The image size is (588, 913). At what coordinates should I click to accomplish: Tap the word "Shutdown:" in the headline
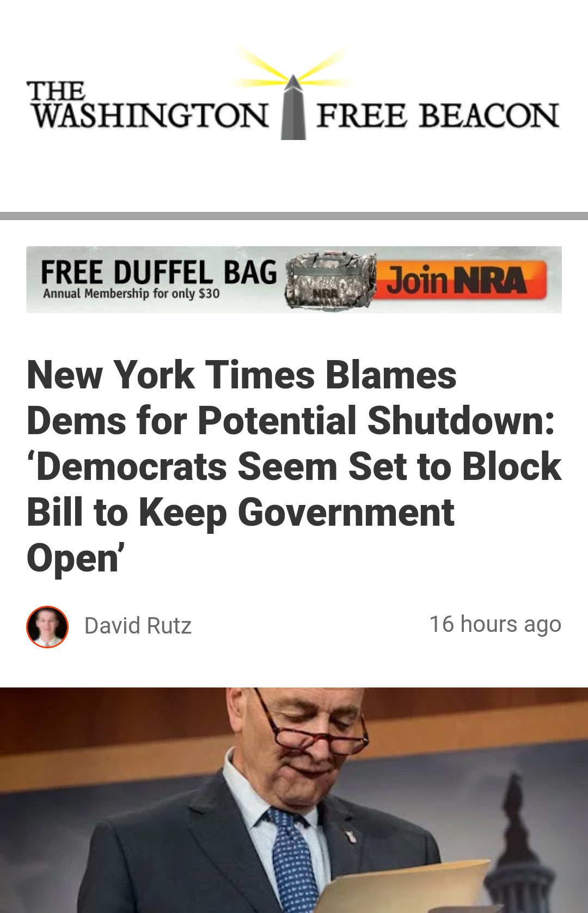[461, 421]
